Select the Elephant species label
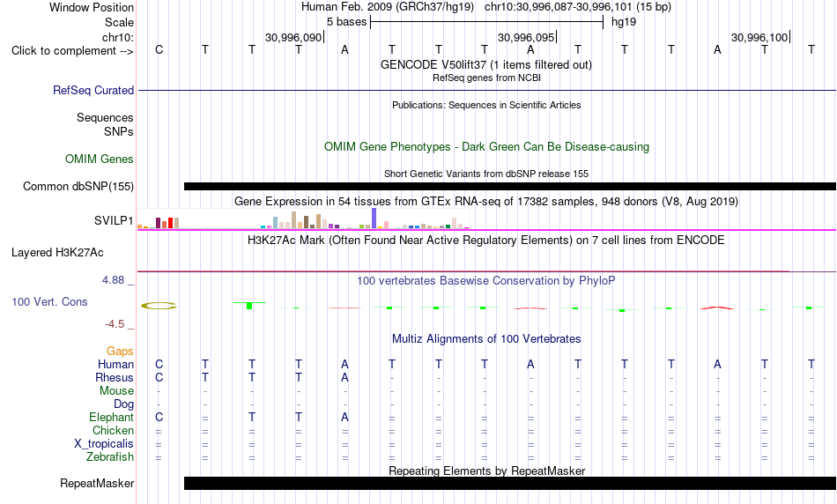837x504 pixels. coord(112,417)
